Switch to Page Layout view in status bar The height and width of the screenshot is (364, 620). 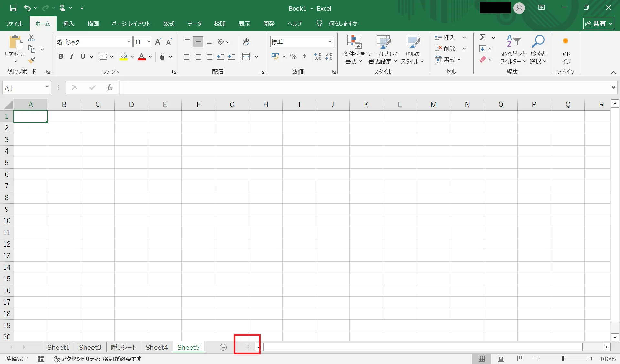click(x=501, y=359)
